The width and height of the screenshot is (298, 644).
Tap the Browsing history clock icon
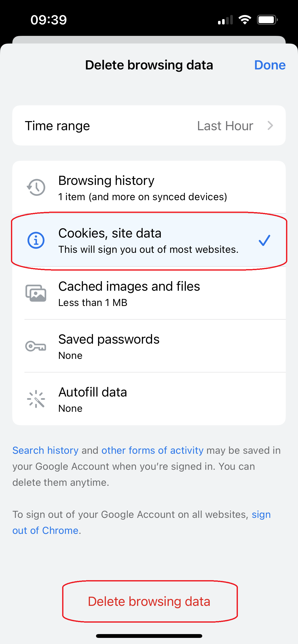(x=36, y=187)
